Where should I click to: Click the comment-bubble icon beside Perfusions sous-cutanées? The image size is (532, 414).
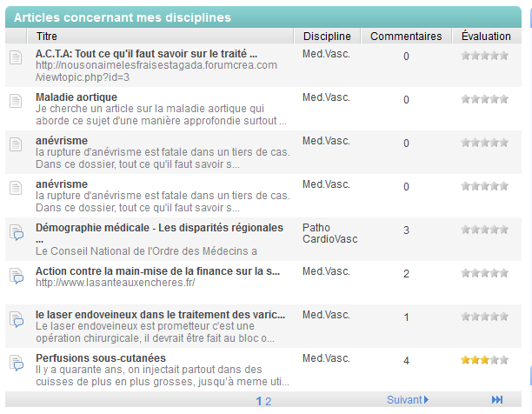pyautogui.click(x=15, y=362)
